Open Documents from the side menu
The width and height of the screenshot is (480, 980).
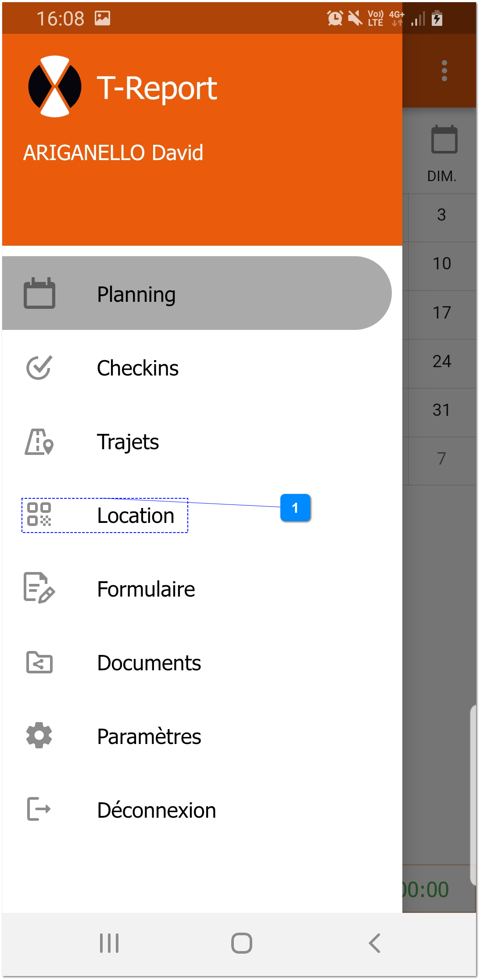149,663
